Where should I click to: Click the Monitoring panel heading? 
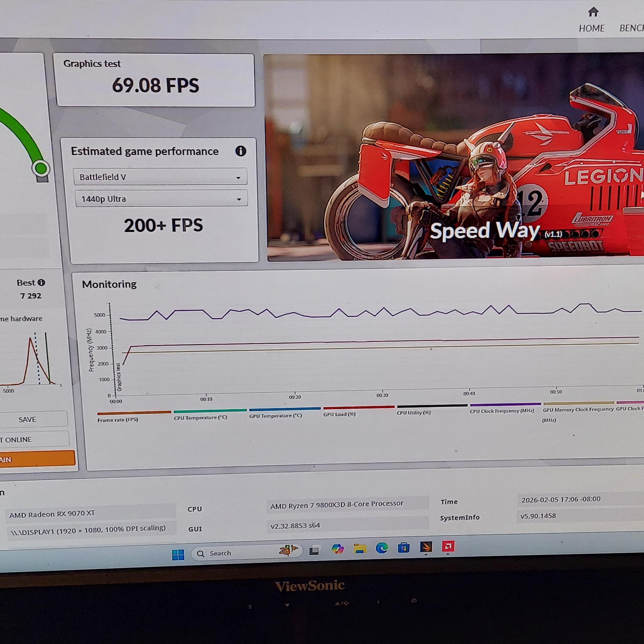[x=109, y=284]
